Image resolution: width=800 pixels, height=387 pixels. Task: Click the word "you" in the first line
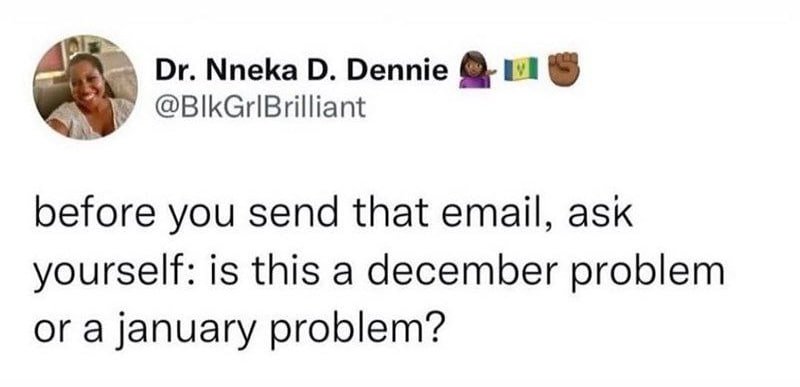(x=201, y=219)
